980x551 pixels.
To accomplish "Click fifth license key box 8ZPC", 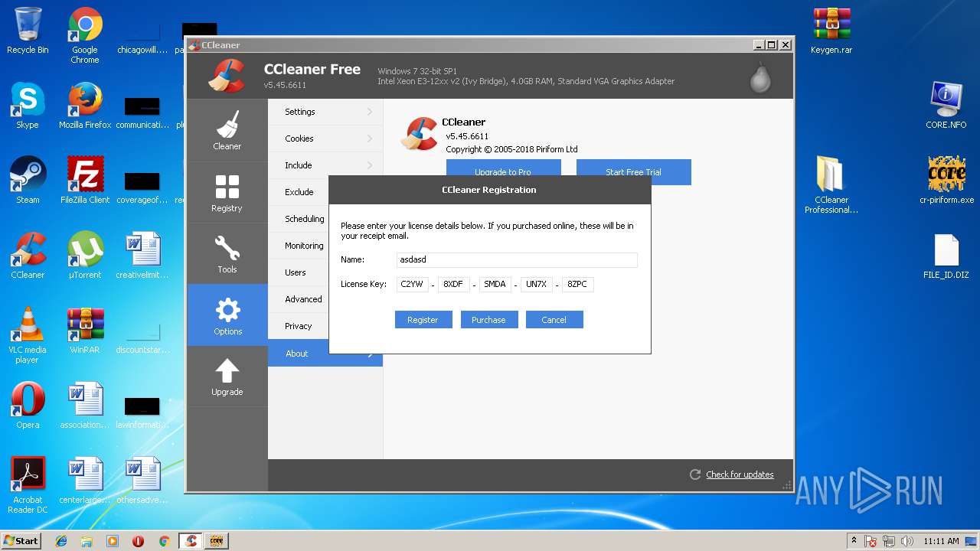I will click(x=577, y=285).
